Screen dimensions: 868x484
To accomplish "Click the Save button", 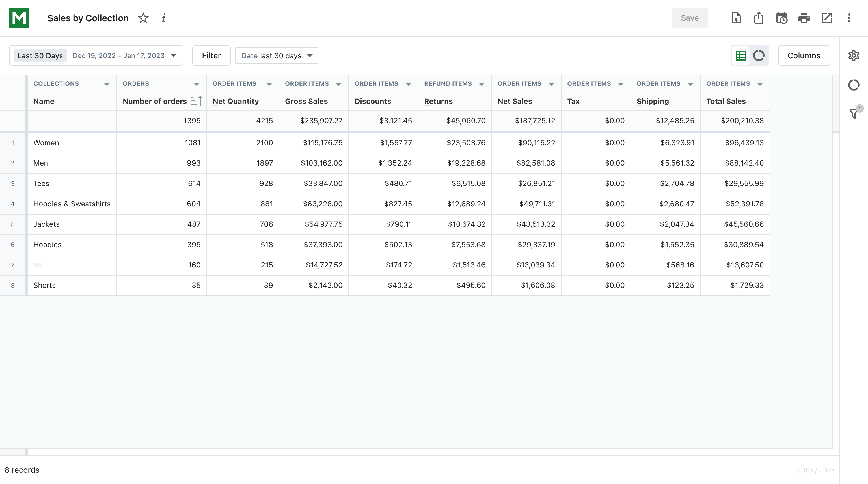I will tap(690, 18).
